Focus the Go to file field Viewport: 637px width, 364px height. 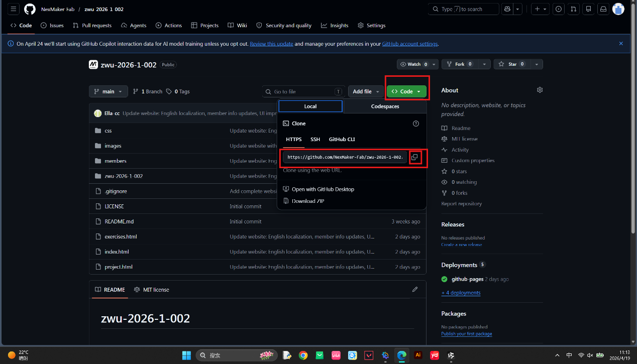[x=304, y=91]
